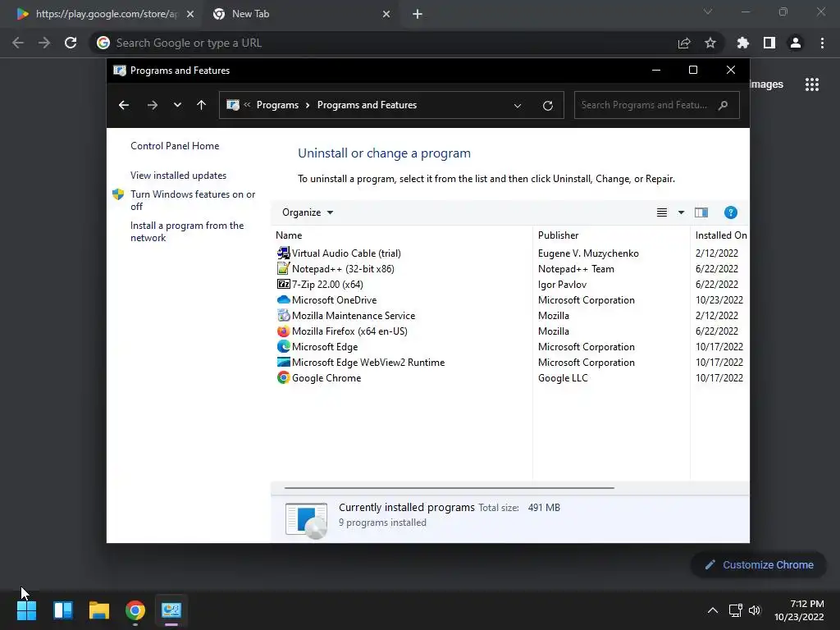Click the Notepad++ program icon
Viewport: 840px width, 630px height.
coord(283,268)
